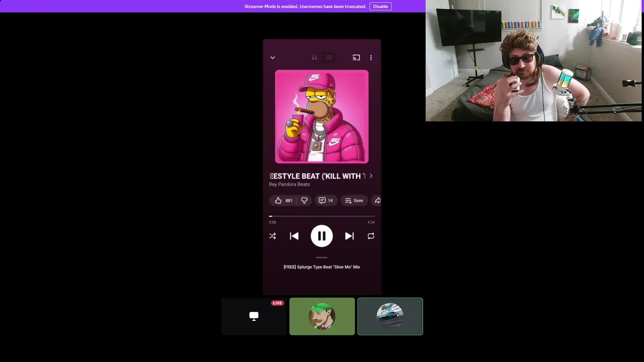Switch to video mode icon

pos(329,58)
